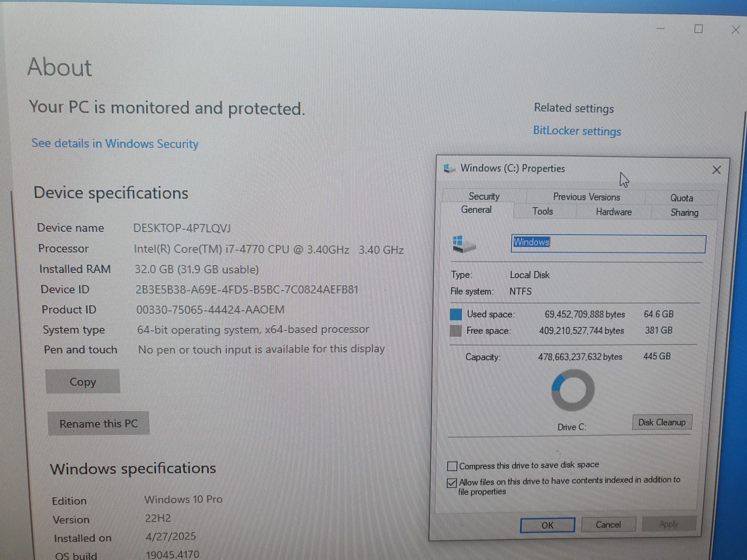Click the drive icon in Properties title bar

pos(449,168)
